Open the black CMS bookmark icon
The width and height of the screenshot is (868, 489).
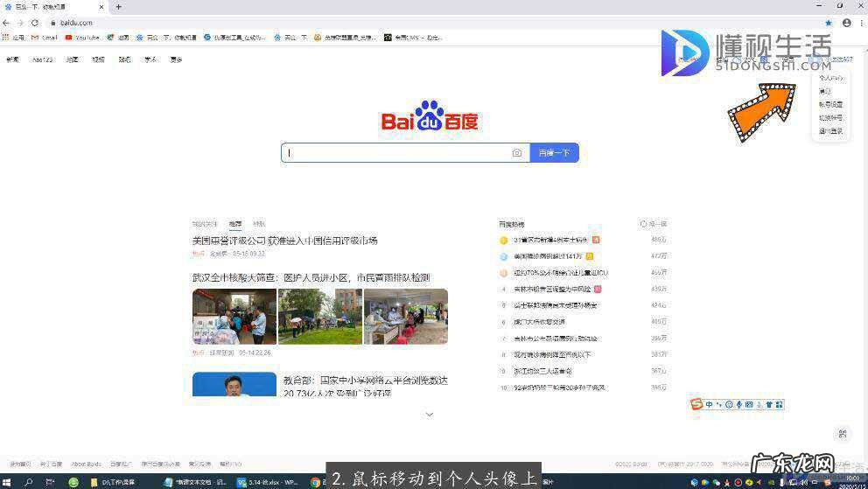pos(388,38)
